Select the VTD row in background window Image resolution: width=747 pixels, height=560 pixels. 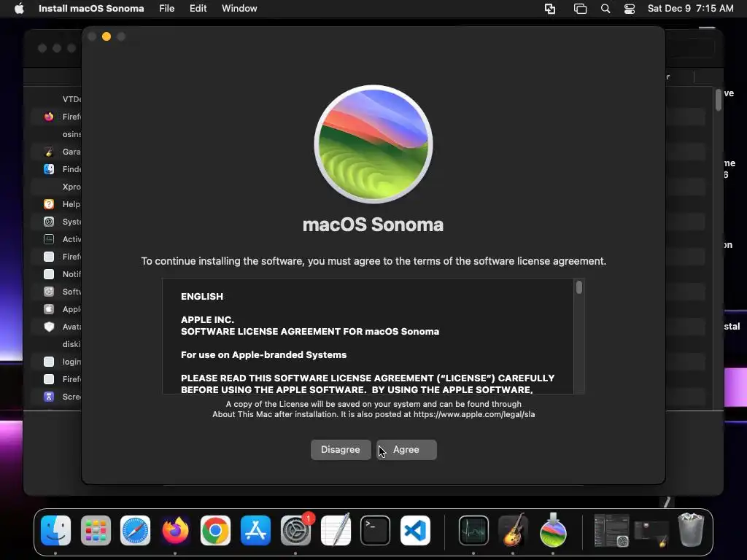click(57, 99)
